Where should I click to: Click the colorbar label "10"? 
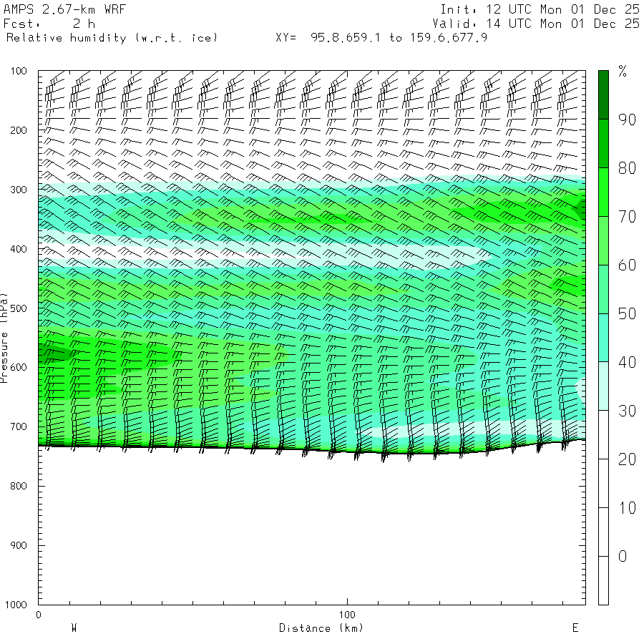(x=627, y=507)
